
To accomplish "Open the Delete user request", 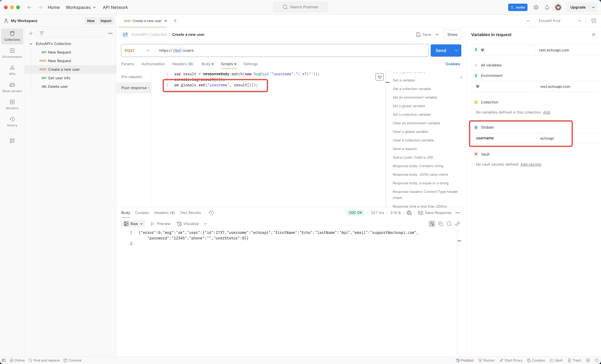I will point(58,87).
